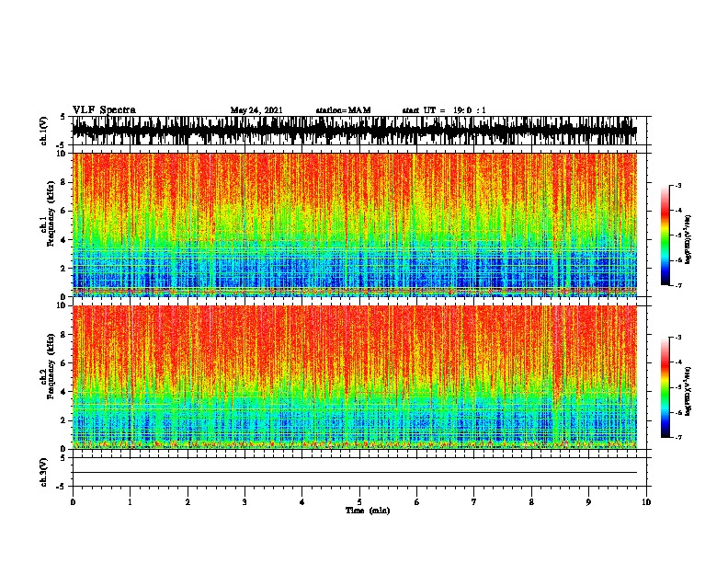Click the "ch.1(V)" waveform axis label
This screenshot has width=728, height=563.
point(43,131)
